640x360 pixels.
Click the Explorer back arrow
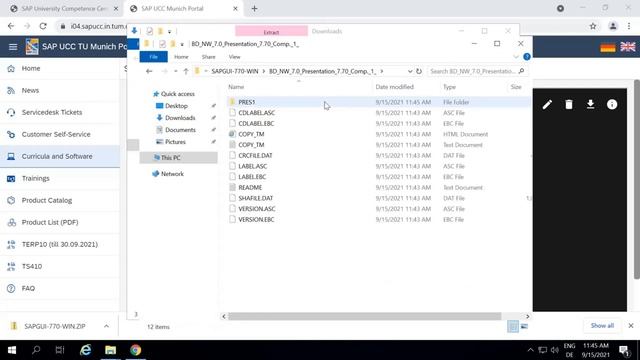(149, 71)
